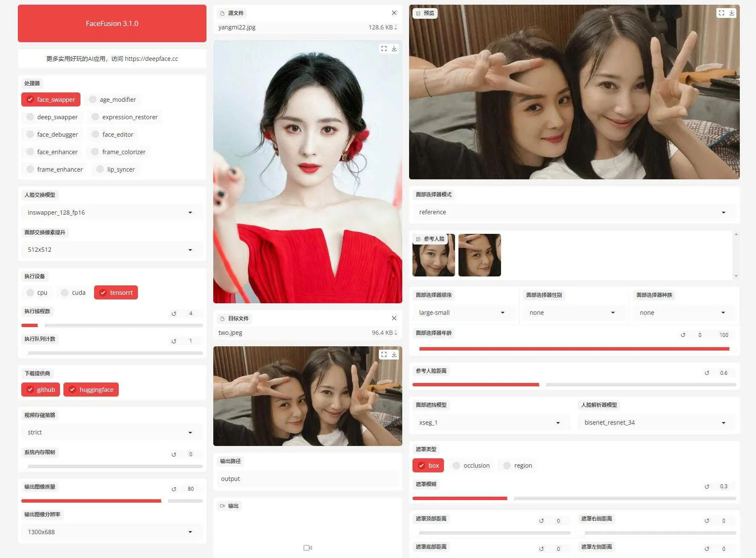Expand the preview image to fullscreen

click(721, 13)
